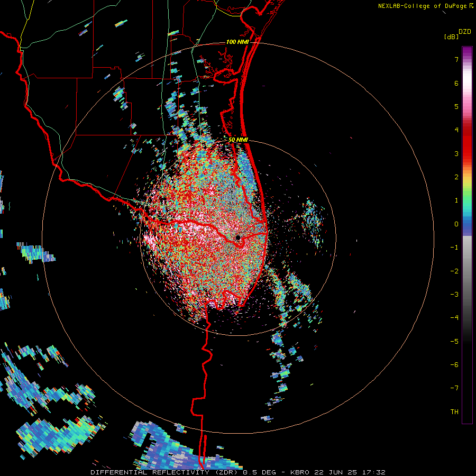Click the NEXLAB-College of DuPage watermark text

pos(422,6)
